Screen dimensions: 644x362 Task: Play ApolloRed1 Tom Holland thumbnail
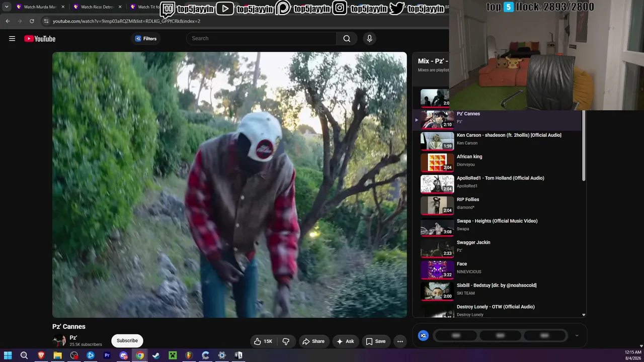437,185
